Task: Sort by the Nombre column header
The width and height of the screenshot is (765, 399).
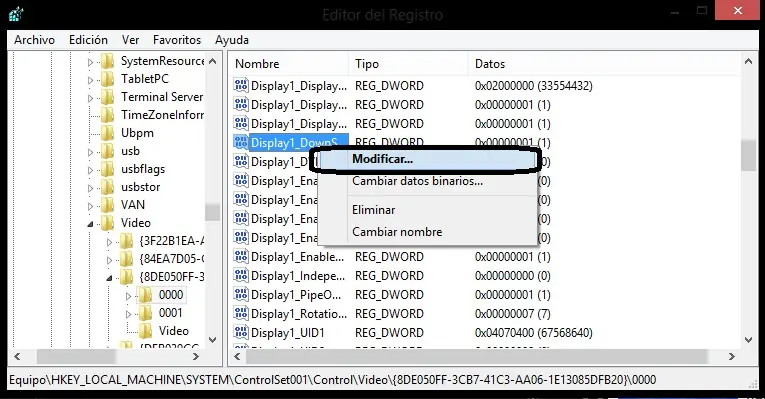Action: [x=289, y=64]
